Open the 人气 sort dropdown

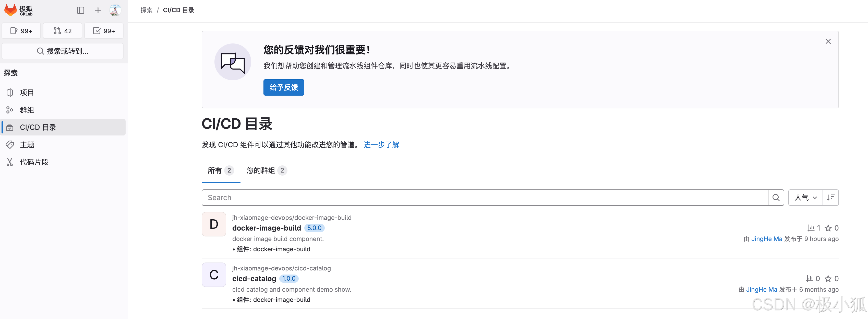pos(805,198)
